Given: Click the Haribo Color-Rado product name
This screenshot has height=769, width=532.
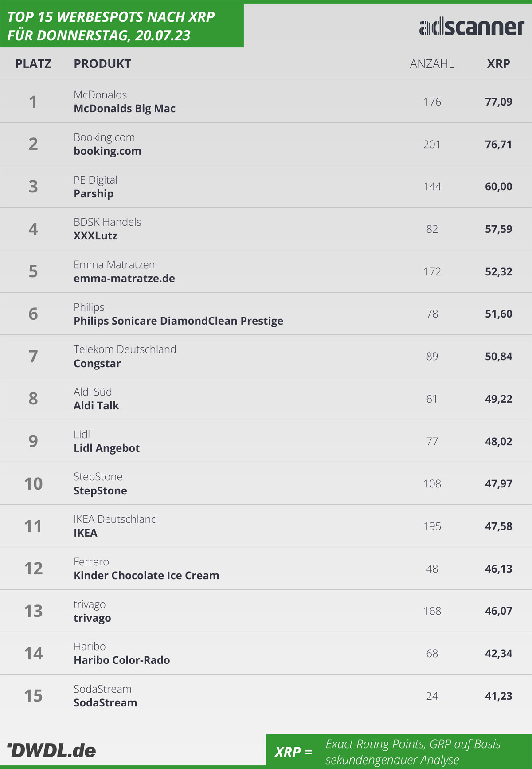Looking at the screenshot, I should coord(121,660).
